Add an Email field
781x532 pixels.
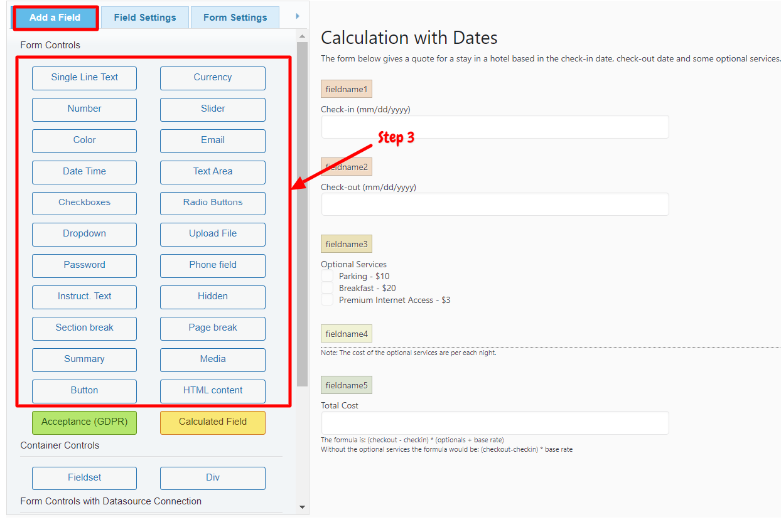tap(213, 141)
